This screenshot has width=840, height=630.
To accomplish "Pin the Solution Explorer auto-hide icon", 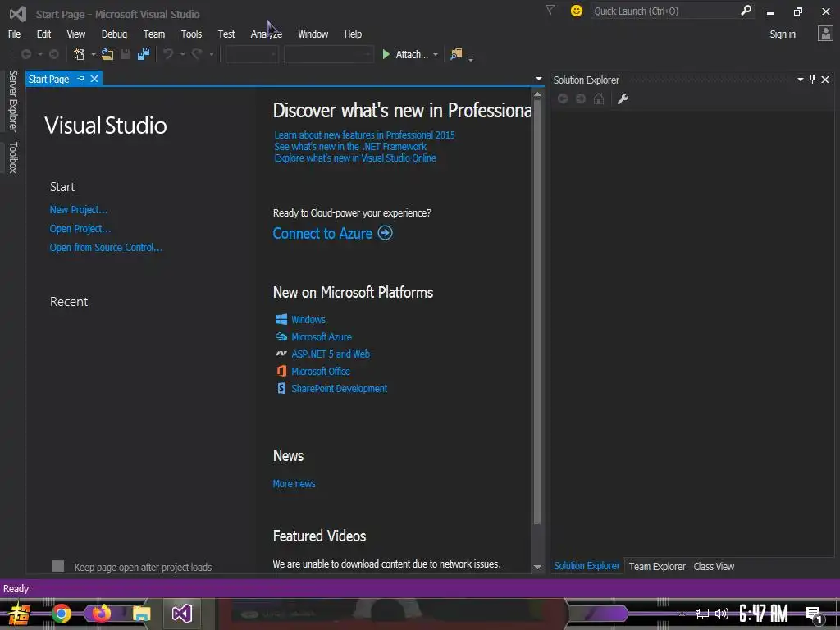I will coord(813,80).
